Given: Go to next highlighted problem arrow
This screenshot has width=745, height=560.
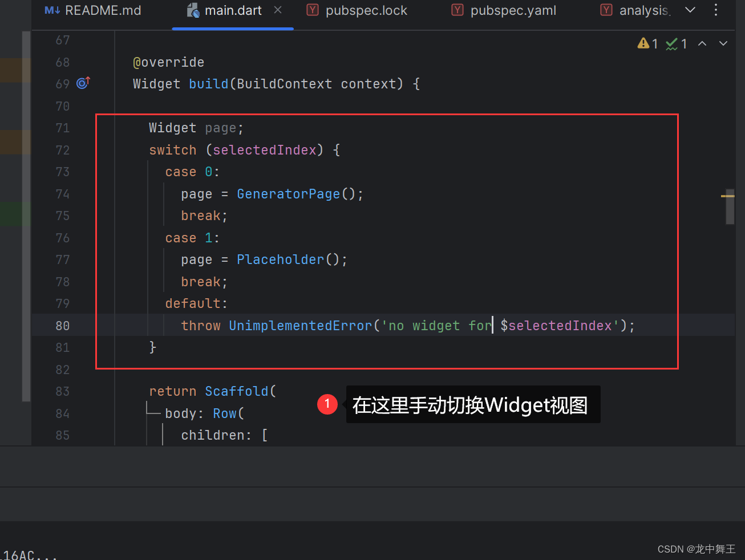Looking at the screenshot, I should (723, 43).
